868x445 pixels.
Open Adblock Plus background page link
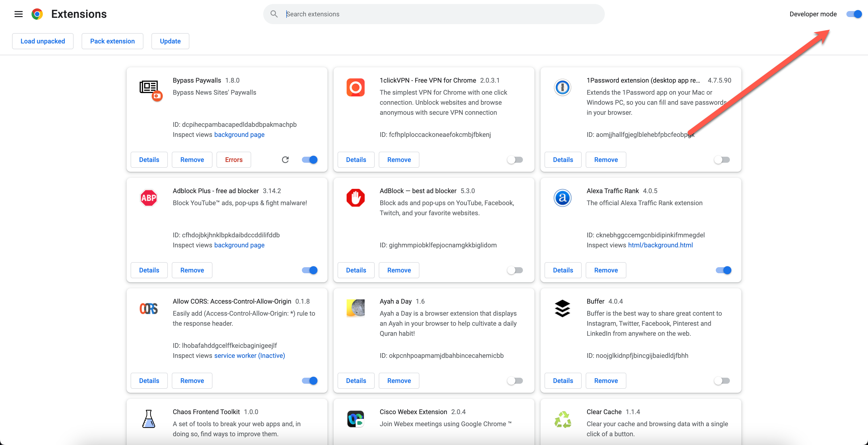click(x=239, y=245)
